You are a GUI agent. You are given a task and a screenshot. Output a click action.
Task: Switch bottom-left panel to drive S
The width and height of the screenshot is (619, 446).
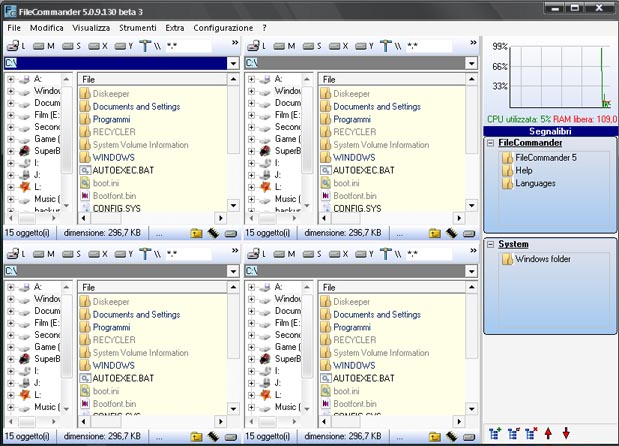click(x=71, y=254)
